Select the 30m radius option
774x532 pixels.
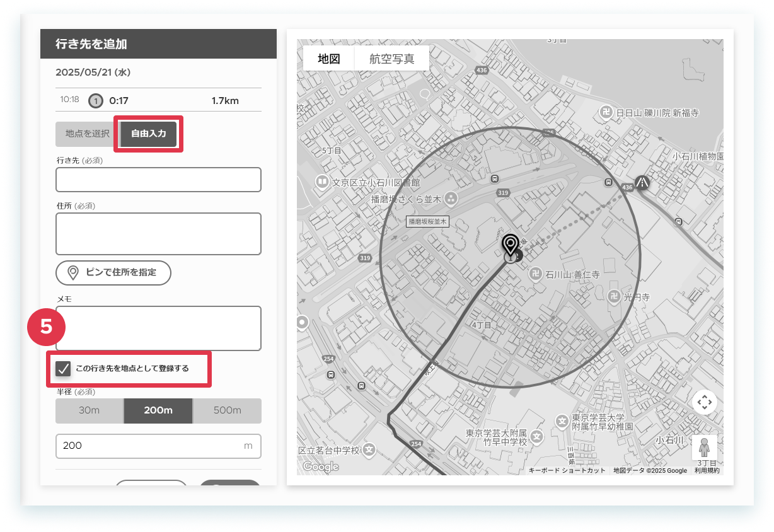(90, 410)
